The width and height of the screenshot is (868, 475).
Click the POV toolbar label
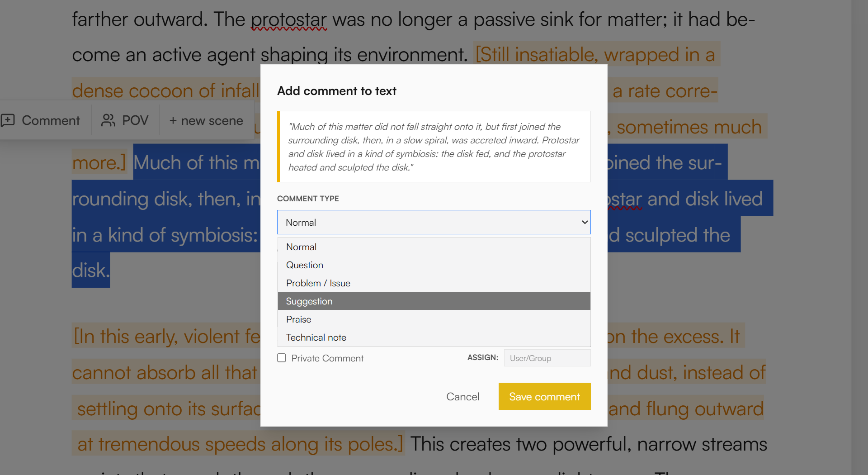[135, 120]
